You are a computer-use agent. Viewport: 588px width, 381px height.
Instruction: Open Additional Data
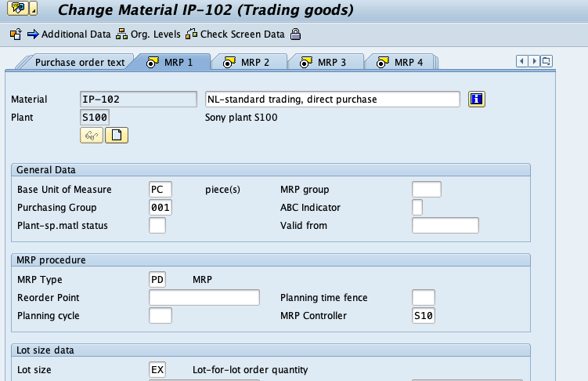point(76,34)
